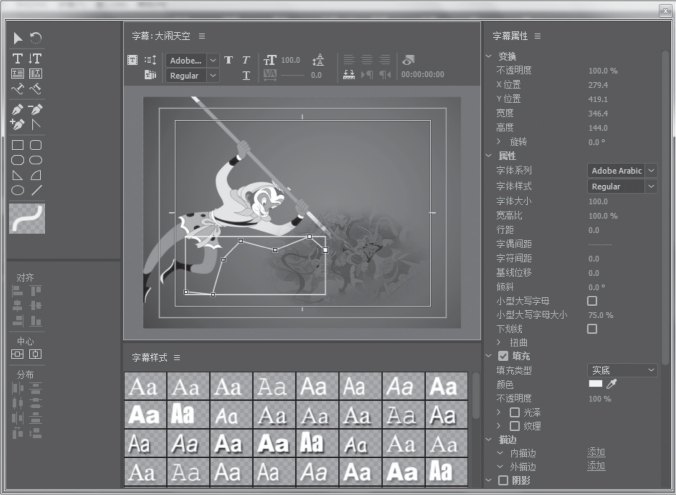
Task: Open 字幕样式 panel menu
Action: 177,357
